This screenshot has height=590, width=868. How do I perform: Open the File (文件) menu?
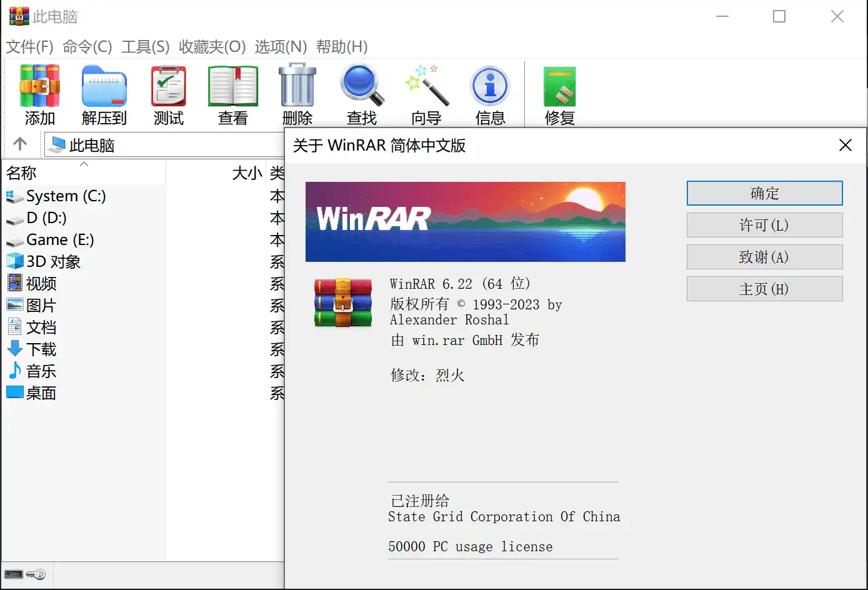(x=29, y=47)
